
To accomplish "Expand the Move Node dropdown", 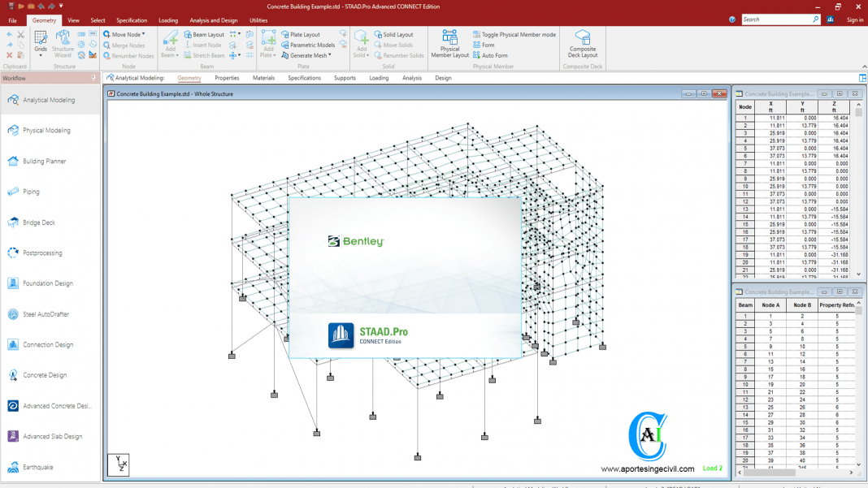I will tap(144, 35).
